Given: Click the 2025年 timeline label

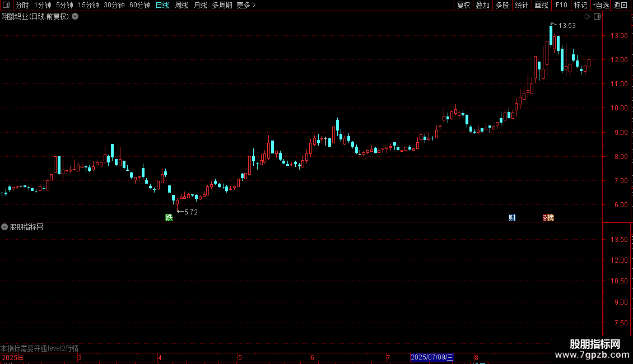Looking at the screenshot, I should click(x=13, y=358).
